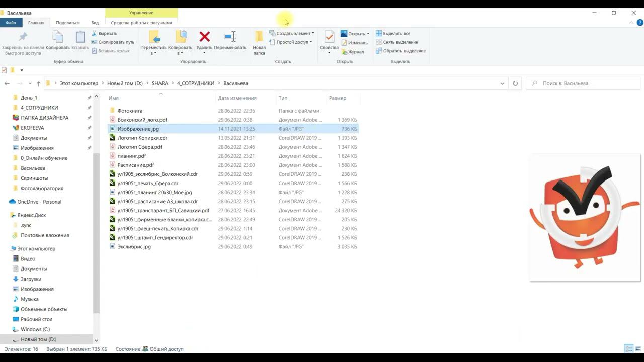The width and height of the screenshot is (644, 362).
Task: Switch to Главная ribbon tab
Action: point(36,23)
